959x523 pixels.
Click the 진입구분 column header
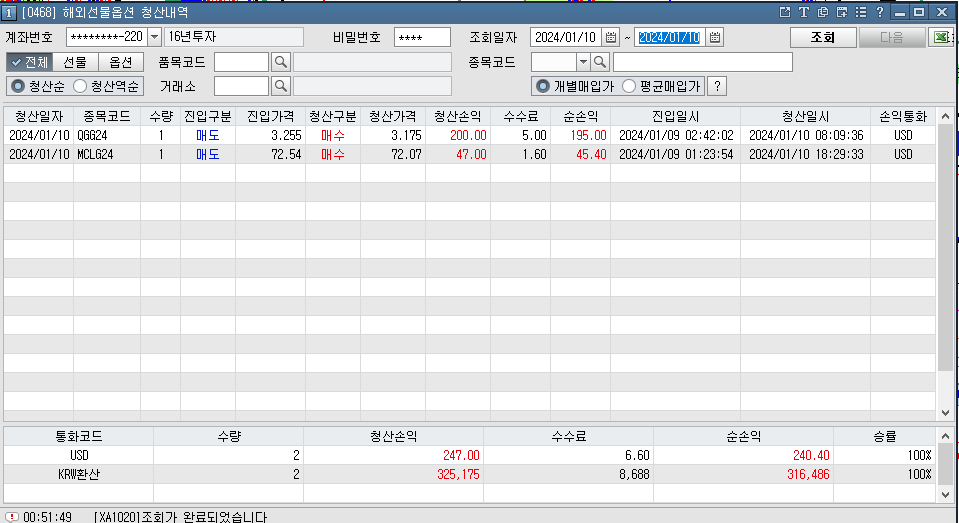[x=208, y=116]
